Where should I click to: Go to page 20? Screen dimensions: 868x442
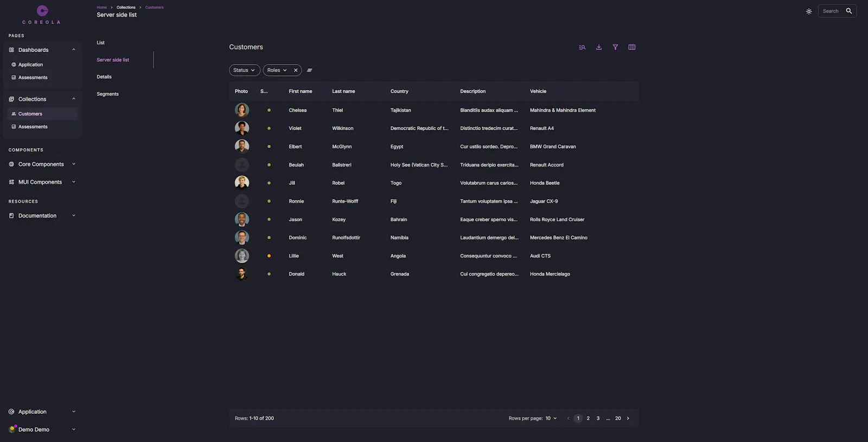[618, 418]
